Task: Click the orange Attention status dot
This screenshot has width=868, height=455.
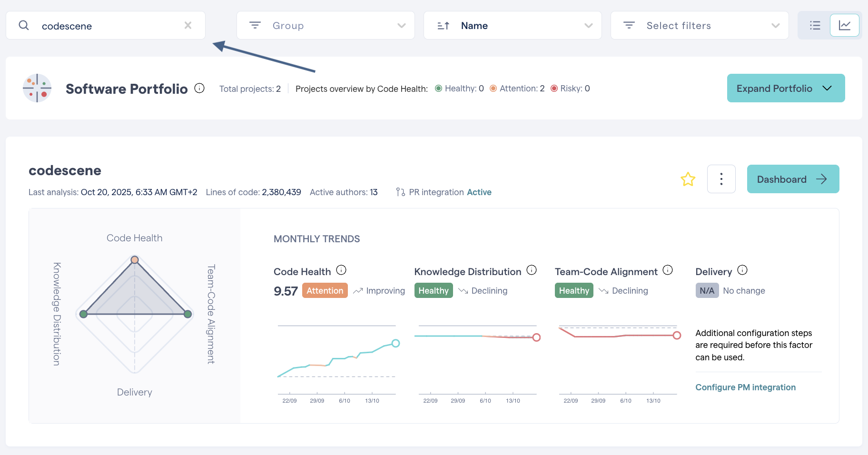Action: tap(493, 88)
